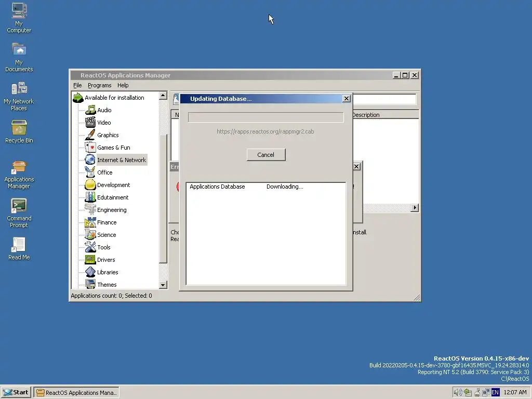
Task: Cancel the database update
Action: 266,155
